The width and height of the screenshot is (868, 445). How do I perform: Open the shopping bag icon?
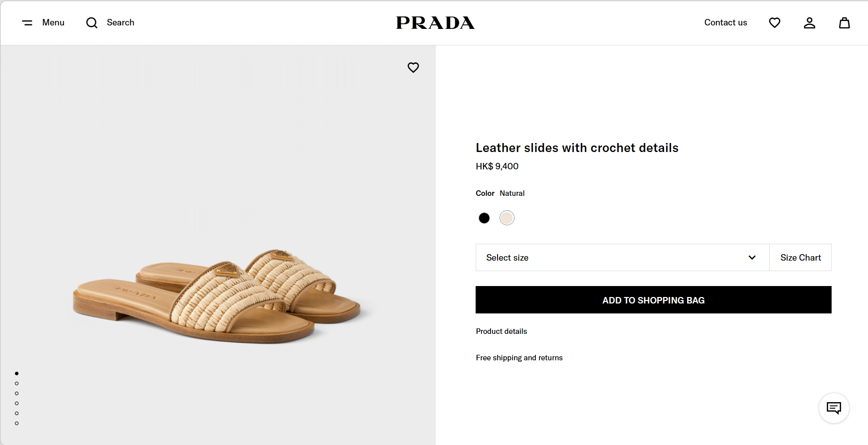[x=844, y=23]
